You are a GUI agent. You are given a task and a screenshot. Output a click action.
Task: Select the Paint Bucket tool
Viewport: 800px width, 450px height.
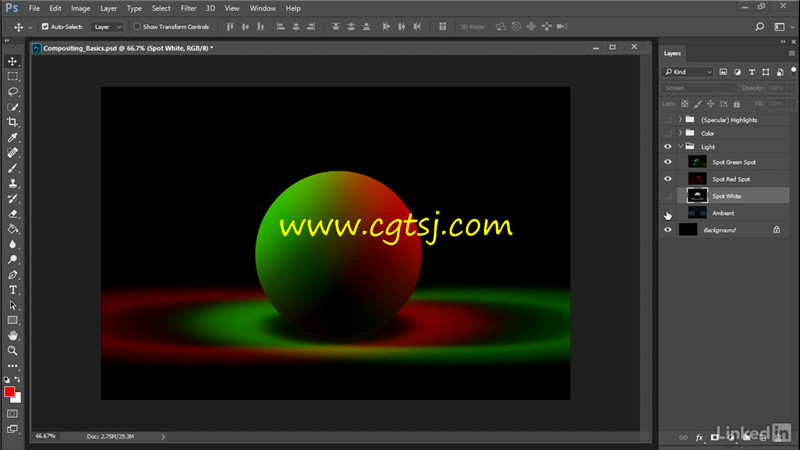[x=13, y=229]
